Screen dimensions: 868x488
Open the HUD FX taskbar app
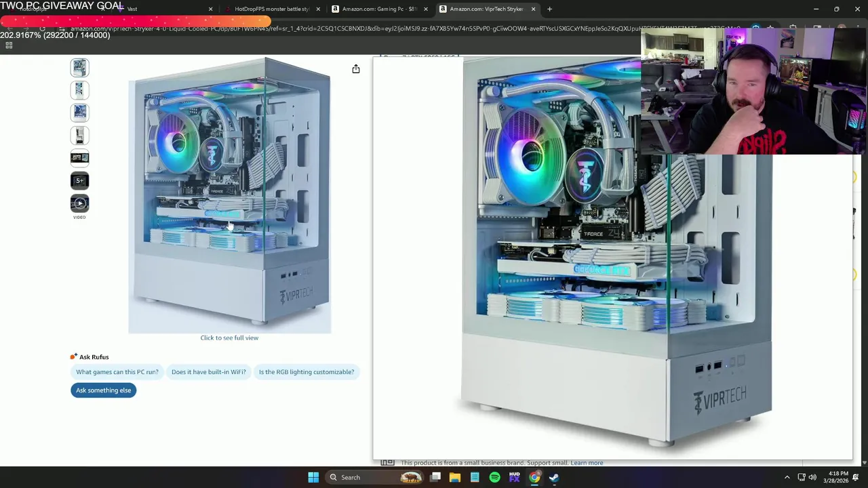point(514,477)
